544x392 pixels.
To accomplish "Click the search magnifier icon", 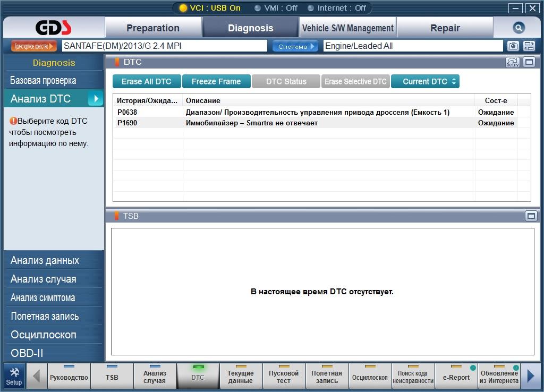I will pyautogui.click(x=518, y=28).
